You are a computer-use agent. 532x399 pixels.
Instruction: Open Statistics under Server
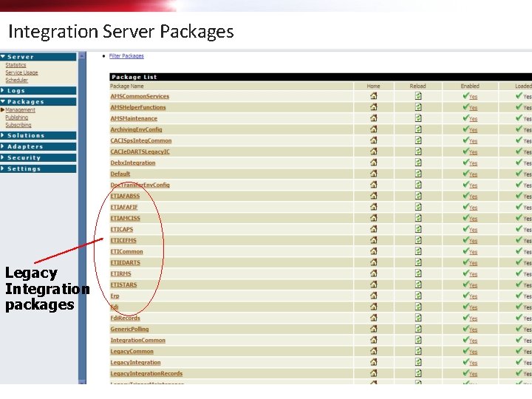tap(16, 65)
